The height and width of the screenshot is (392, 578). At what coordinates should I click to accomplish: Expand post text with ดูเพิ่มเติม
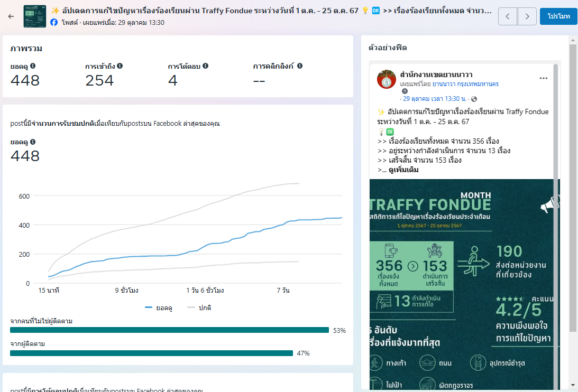click(403, 170)
